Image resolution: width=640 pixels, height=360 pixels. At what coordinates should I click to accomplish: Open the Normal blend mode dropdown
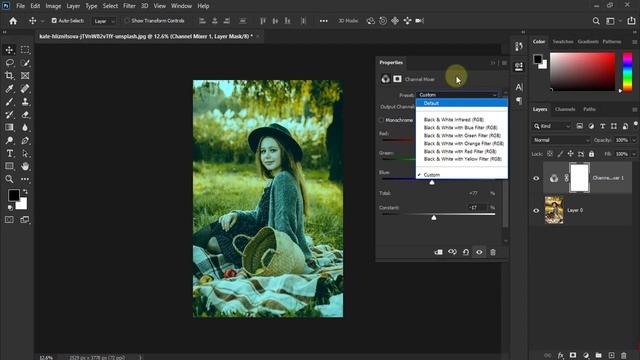point(561,140)
